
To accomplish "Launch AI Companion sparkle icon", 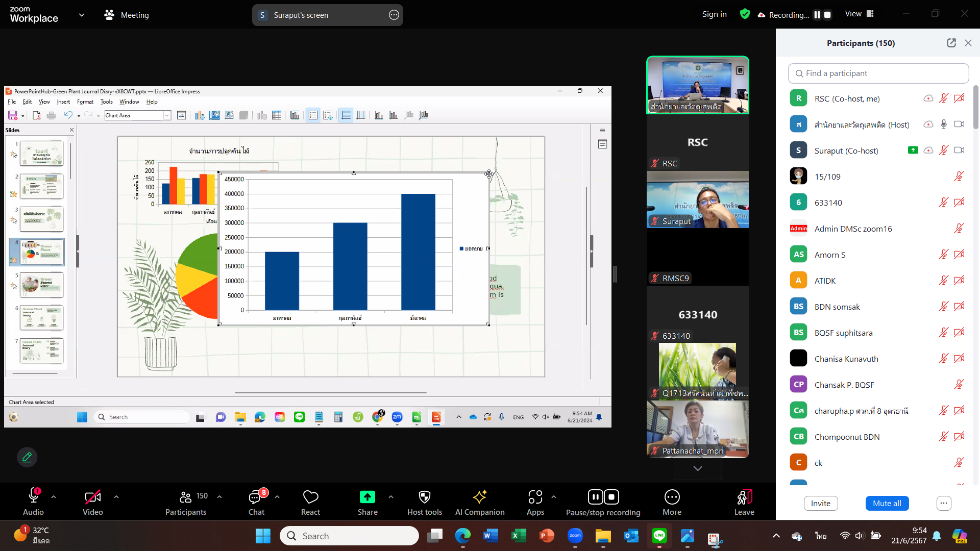I will (x=479, y=502).
